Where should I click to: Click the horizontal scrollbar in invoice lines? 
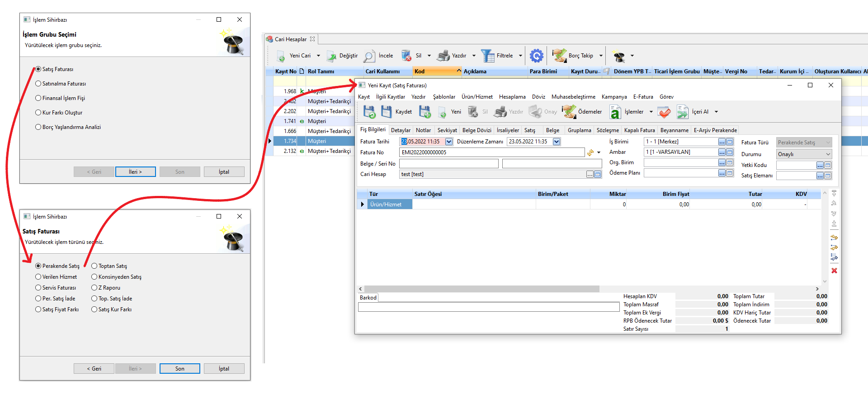(x=481, y=289)
